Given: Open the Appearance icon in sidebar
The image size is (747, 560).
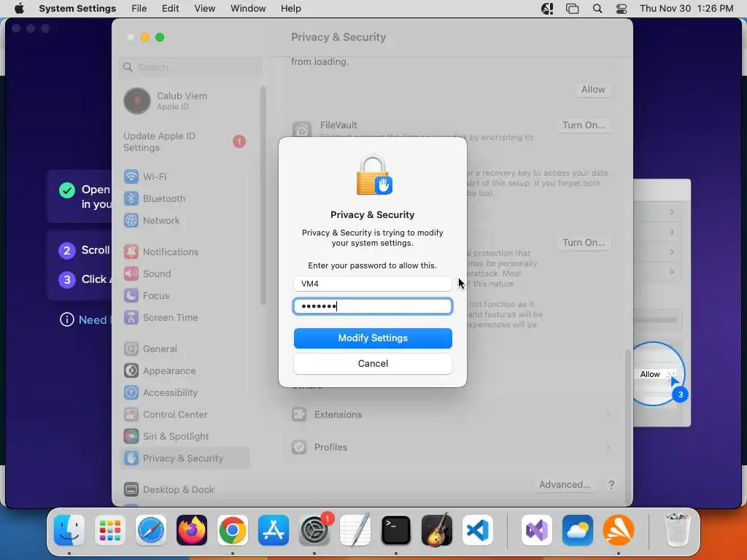Looking at the screenshot, I should [131, 371].
